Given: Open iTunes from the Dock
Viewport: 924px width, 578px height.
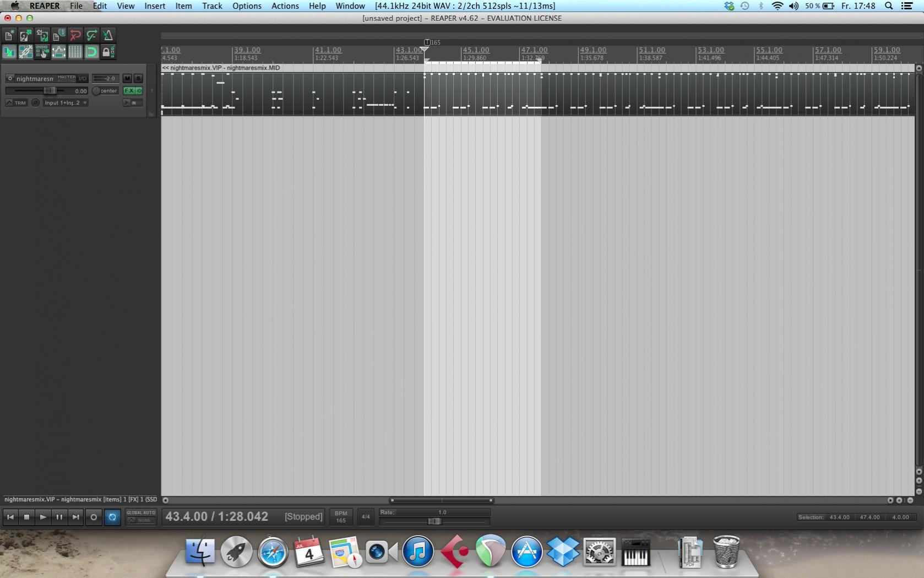Looking at the screenshot, I should click(x=418, y=552).
